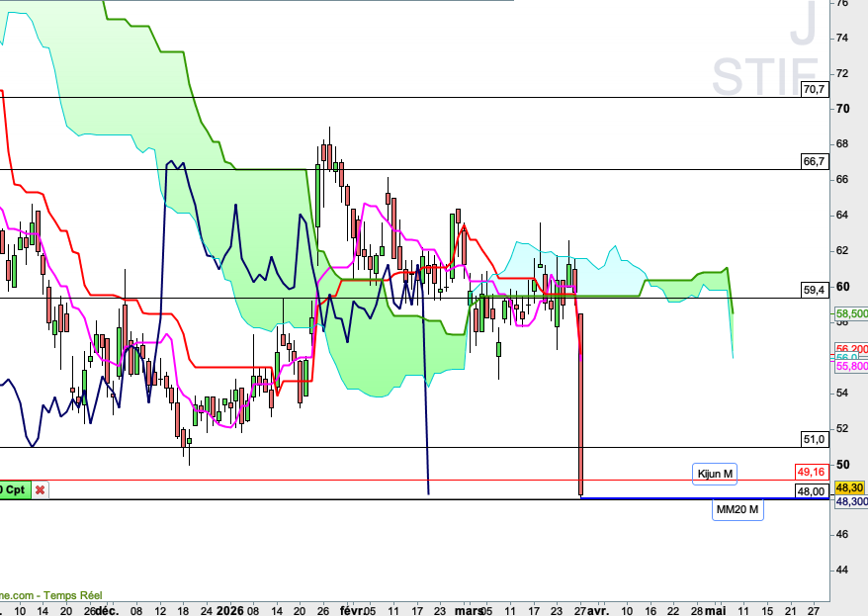Click the mai month marker on time axis
868x616 pixels.
coord(715,610)
